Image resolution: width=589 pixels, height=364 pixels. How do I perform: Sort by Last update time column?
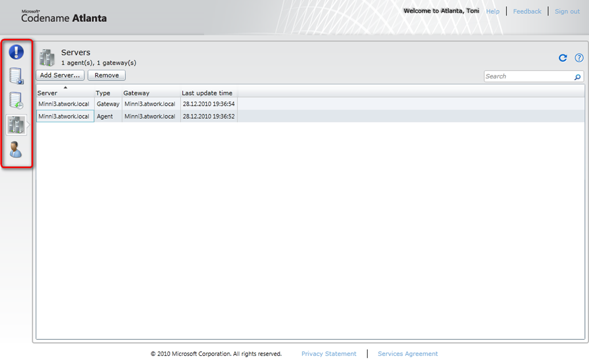(x=209, y=93)
